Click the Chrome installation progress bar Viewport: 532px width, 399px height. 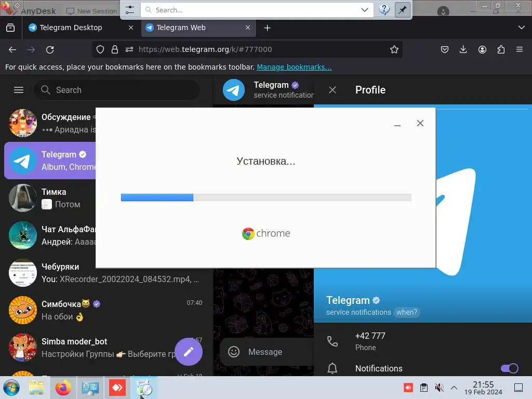266,197
